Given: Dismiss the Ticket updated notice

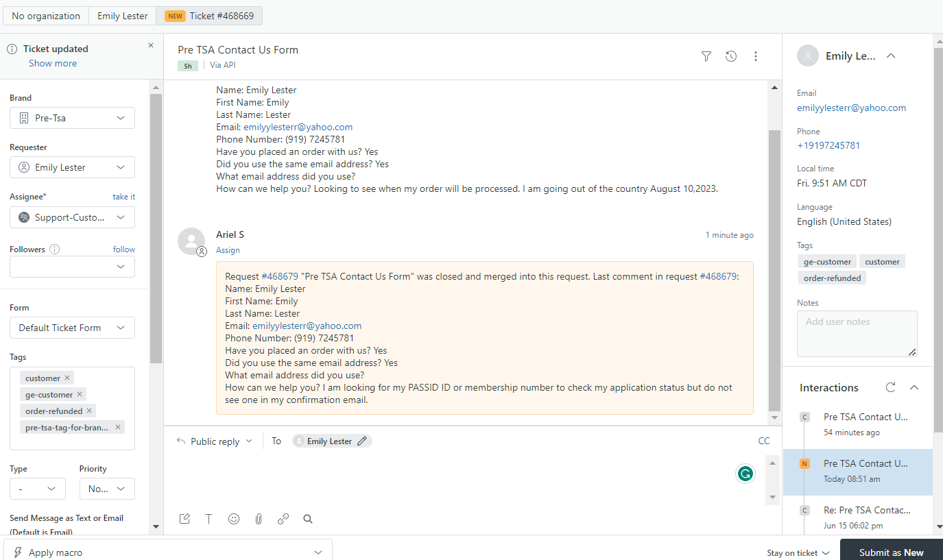Looking at the screenshot, I should click(151, 45).
